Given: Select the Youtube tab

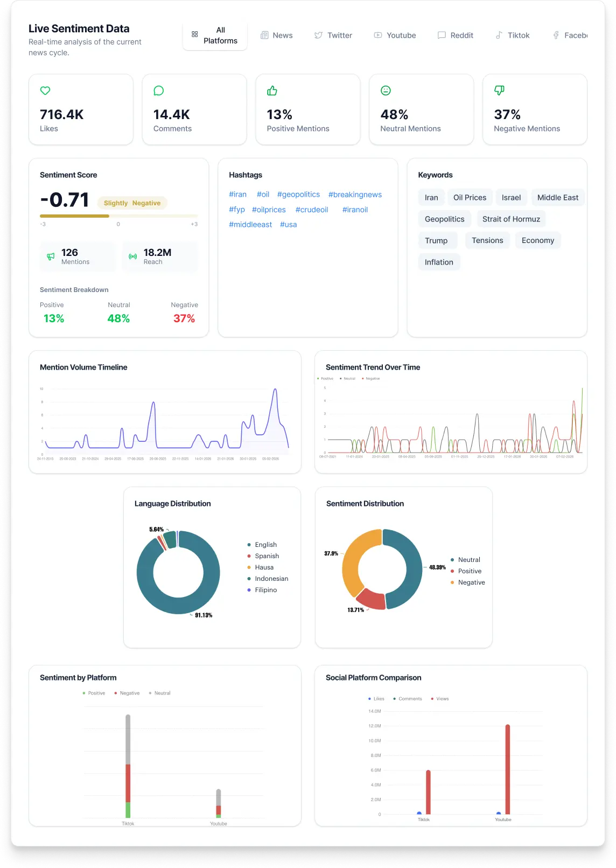Looking at the screenshot, I should pos(395,36).
